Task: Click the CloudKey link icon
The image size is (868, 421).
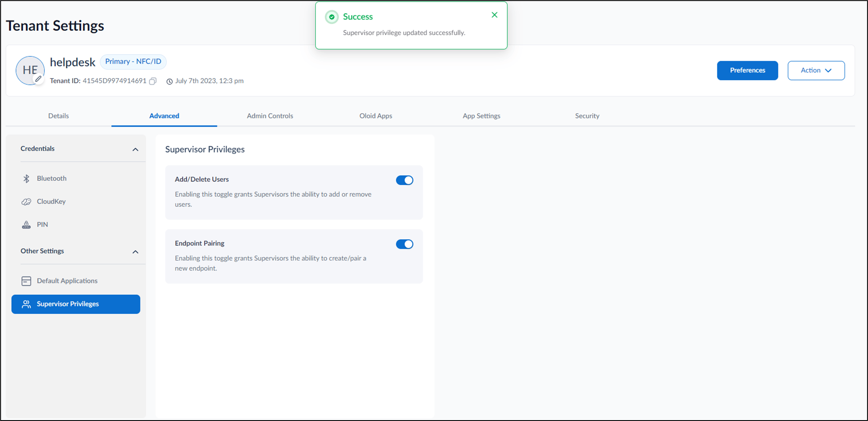Action: pyautogui.click(x=26, y=202)
